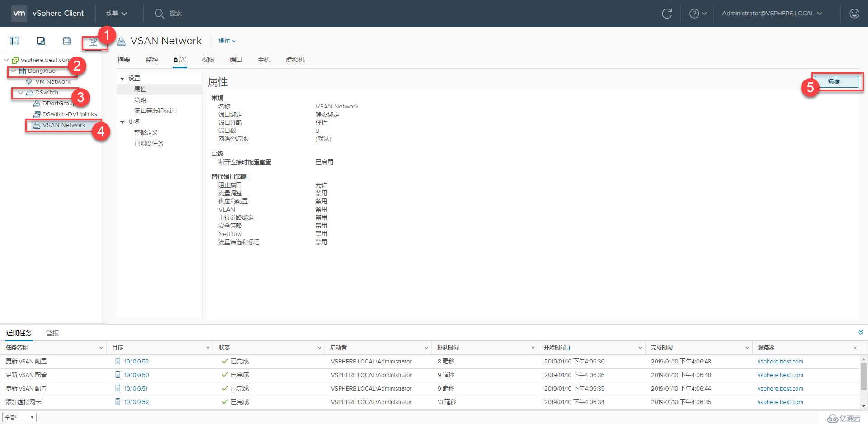The width and height of the screenshot is (868, 424).
Task: Open the 操作 actions dropdown
Action: click(227, 41)
